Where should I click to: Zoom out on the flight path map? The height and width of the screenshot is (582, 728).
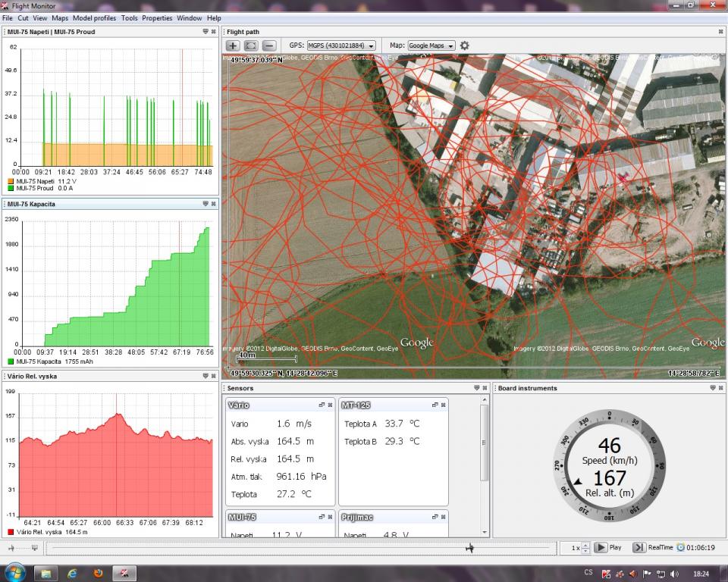click(268, 45)
